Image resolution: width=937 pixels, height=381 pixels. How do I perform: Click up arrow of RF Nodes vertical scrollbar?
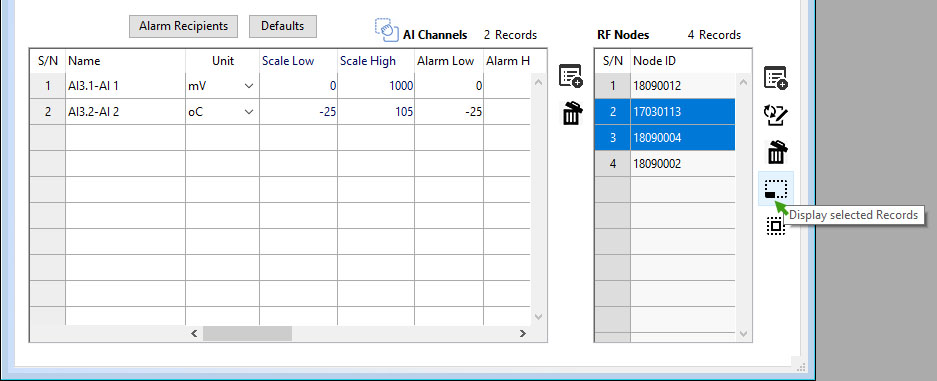(743, 82)
